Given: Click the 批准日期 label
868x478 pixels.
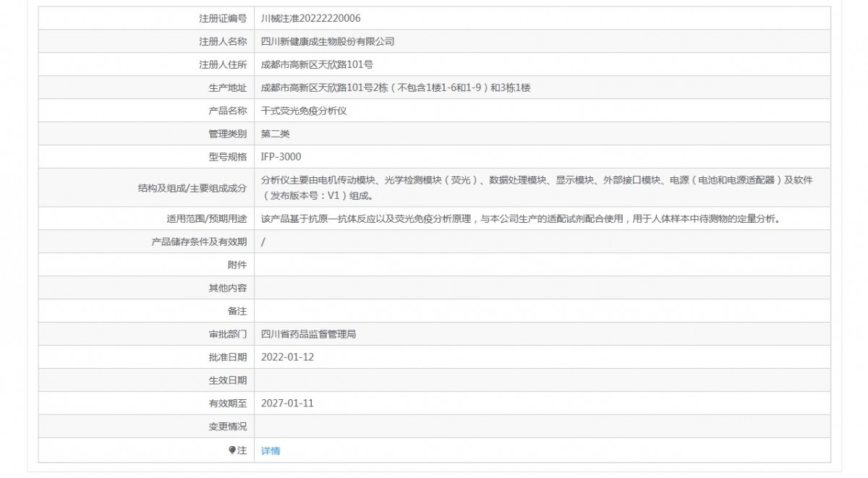Looking at the screenshot, I should [x=227, y=357].
